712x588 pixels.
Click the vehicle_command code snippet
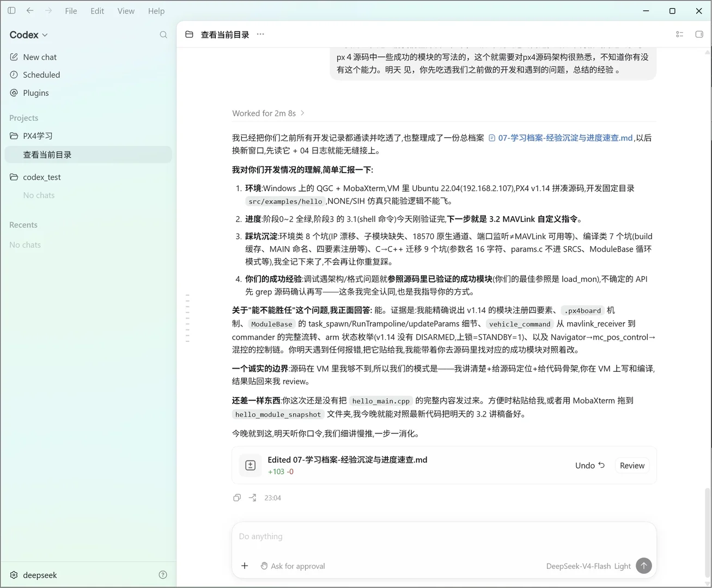[x=520, y=324]
